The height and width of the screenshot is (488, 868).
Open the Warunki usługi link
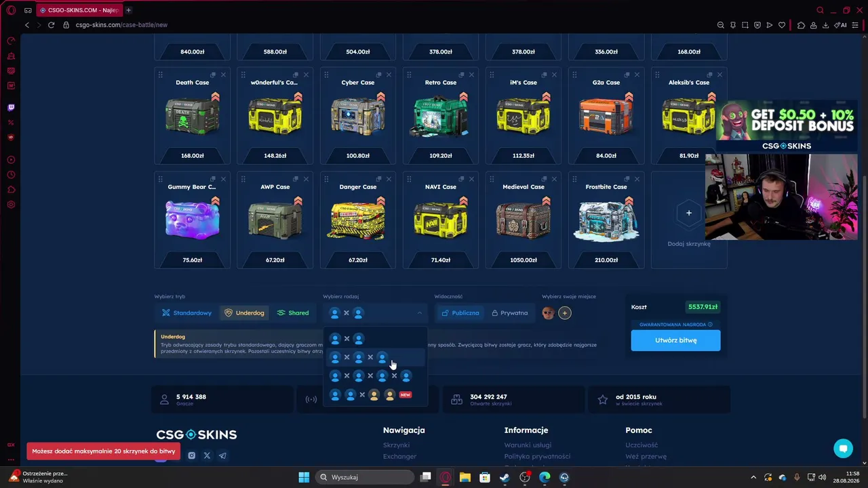(528, 445)
